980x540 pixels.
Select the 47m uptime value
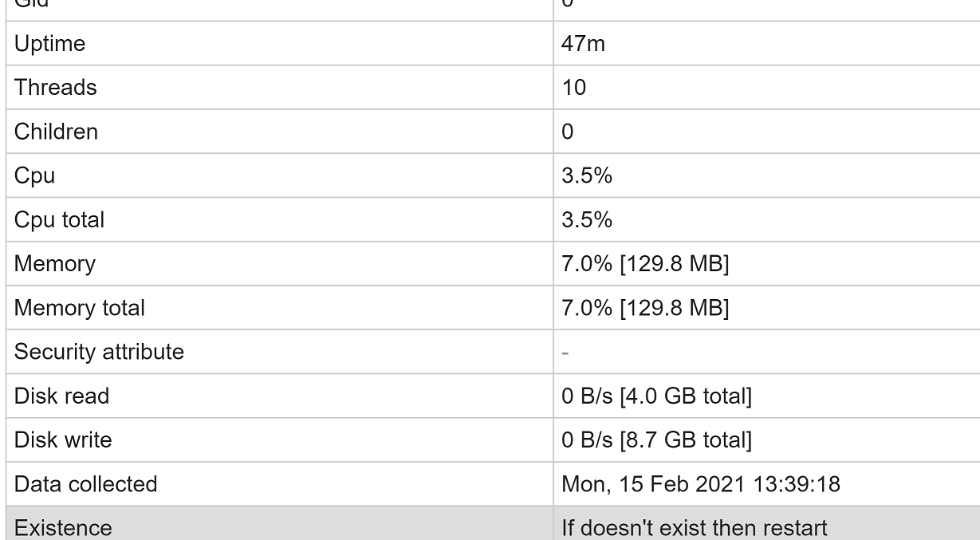(x=584, y=44)
